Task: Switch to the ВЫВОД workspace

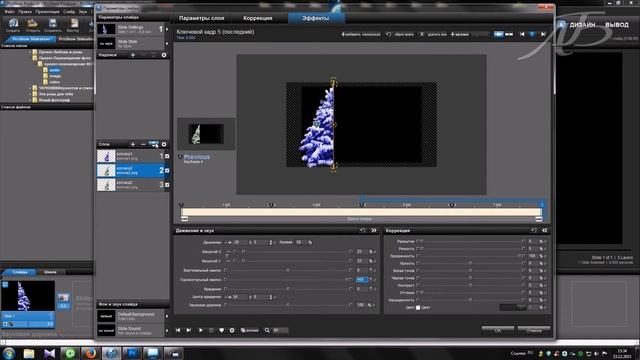Action: (617, 25)
